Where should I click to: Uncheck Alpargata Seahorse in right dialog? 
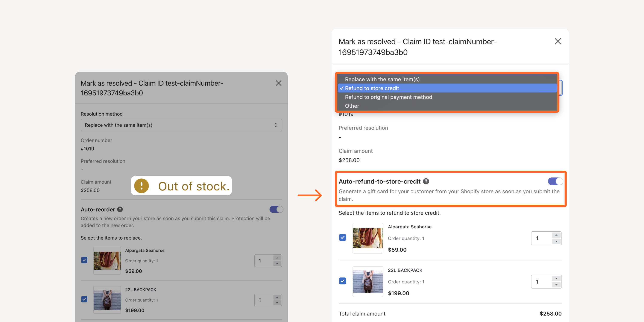click(342, 237)
